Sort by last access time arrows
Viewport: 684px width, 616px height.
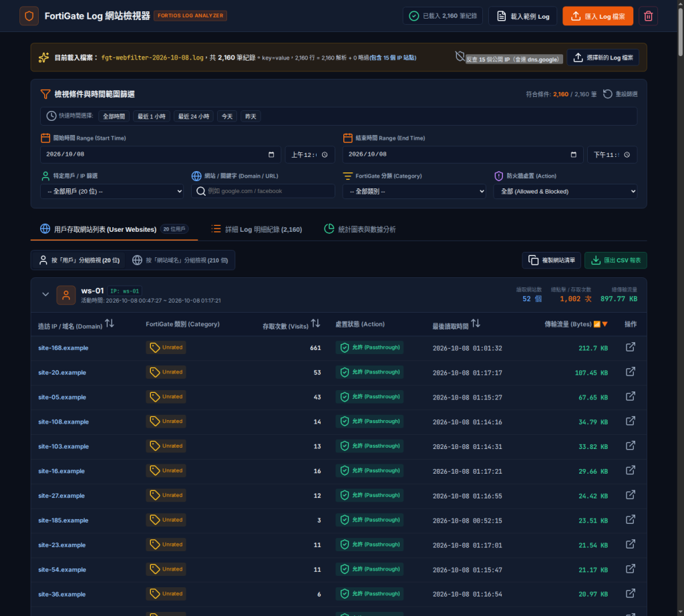point(476,324)
